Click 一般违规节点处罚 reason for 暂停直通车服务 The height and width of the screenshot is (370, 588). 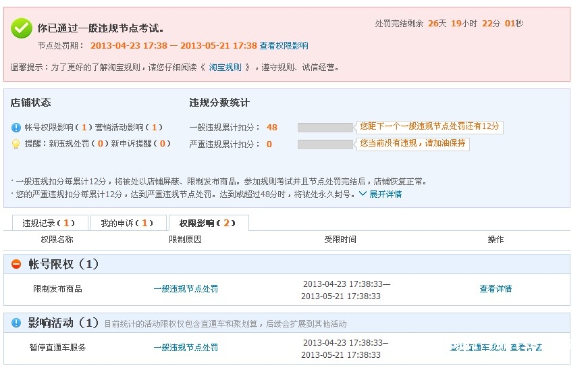point(186,348)
